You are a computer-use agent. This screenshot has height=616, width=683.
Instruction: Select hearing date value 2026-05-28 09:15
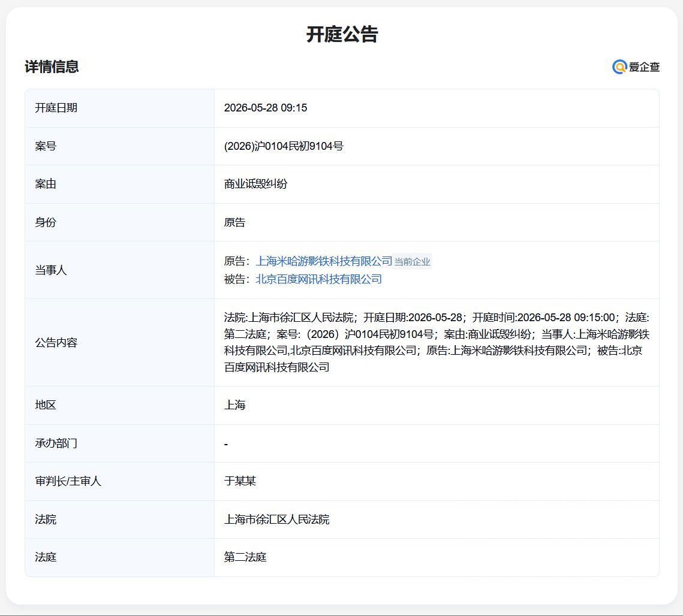[x=265, y=107]
